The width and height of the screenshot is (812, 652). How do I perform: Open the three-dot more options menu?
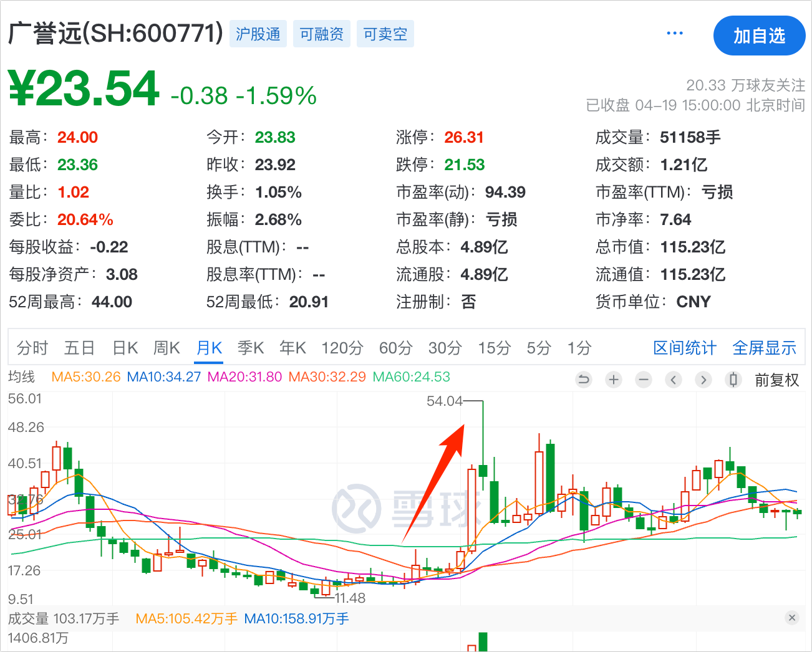tap(675, 34)
